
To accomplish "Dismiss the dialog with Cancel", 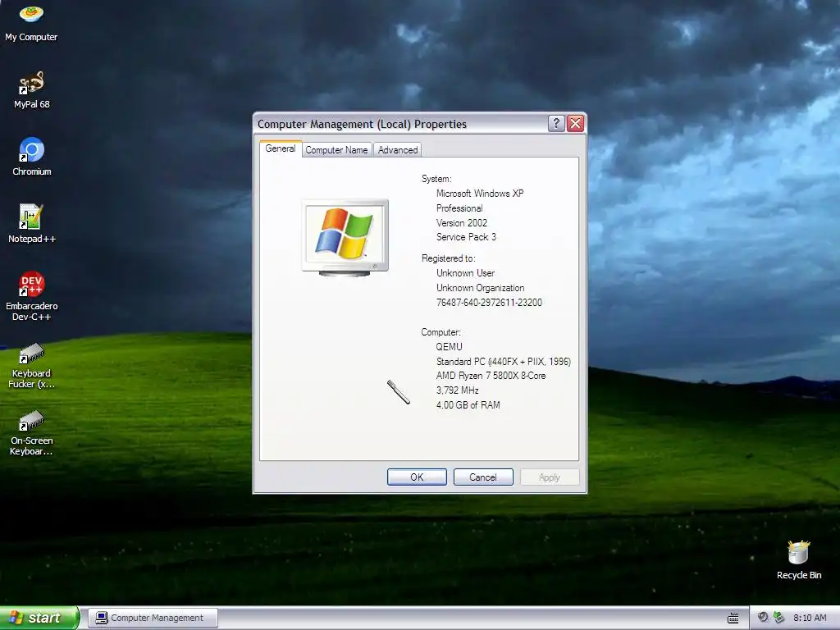I will (x=483, y=477).
